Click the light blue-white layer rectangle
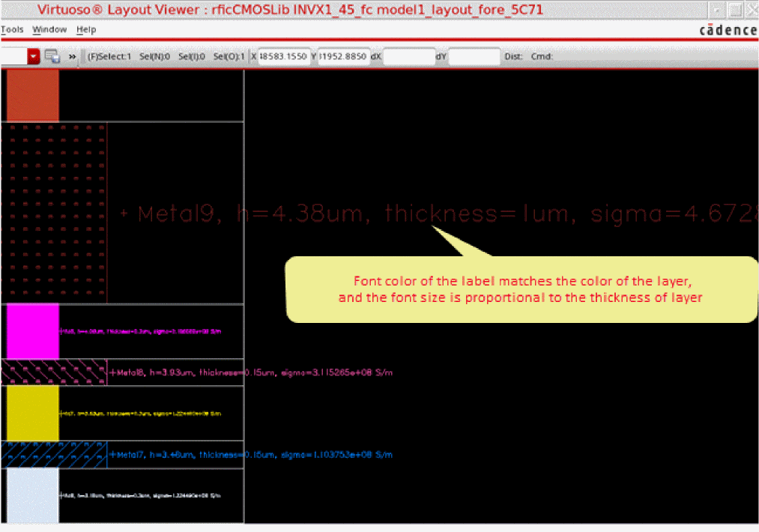Viewport: 759px width, 532px height. point(32,495)
